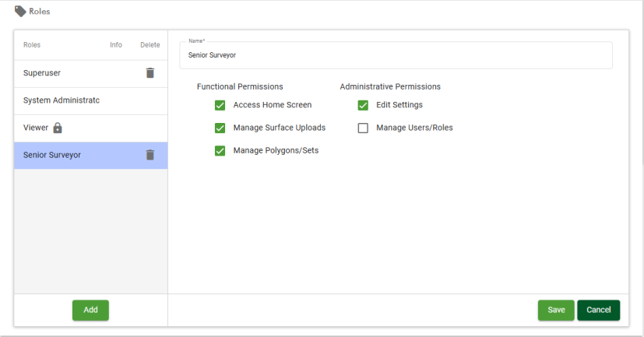Click the lock icon beside Viewer

(58, 128)
